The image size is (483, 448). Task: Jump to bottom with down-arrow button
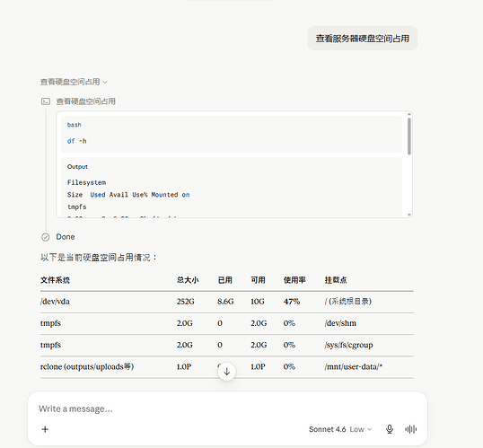click(x=227, y=372)
